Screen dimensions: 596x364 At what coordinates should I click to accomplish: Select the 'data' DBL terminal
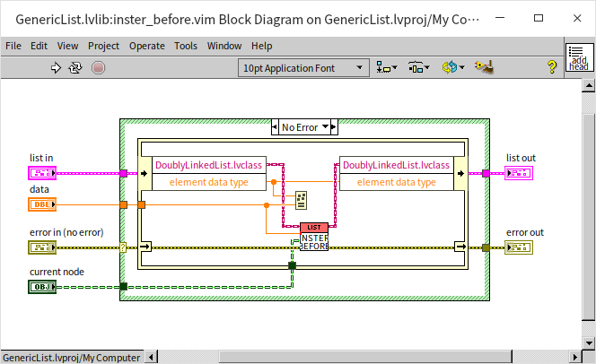click(x=41, y=204)
